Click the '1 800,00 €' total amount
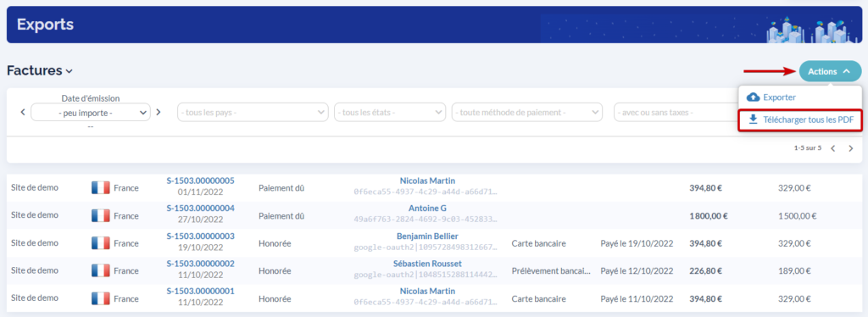This screenshot has width=868, height=317. [x=709, y=216]
